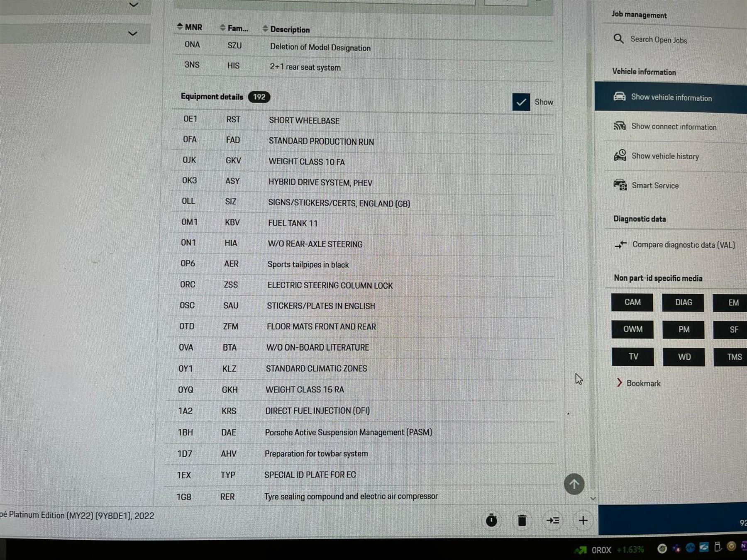This screenshot has height=560, width=747.
Task: Expand the lower chevron dropdown in left panel
Action: (x=132, y=34)
